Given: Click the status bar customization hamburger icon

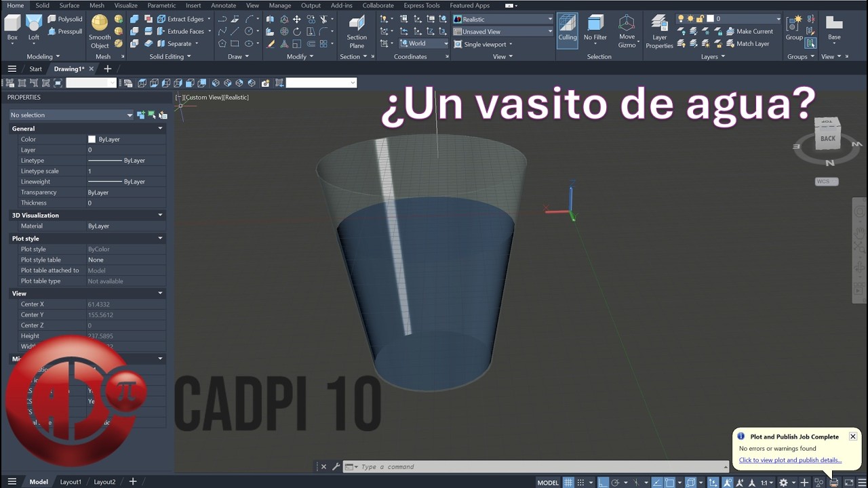Looking at the screenshot, I should [862, 482].
